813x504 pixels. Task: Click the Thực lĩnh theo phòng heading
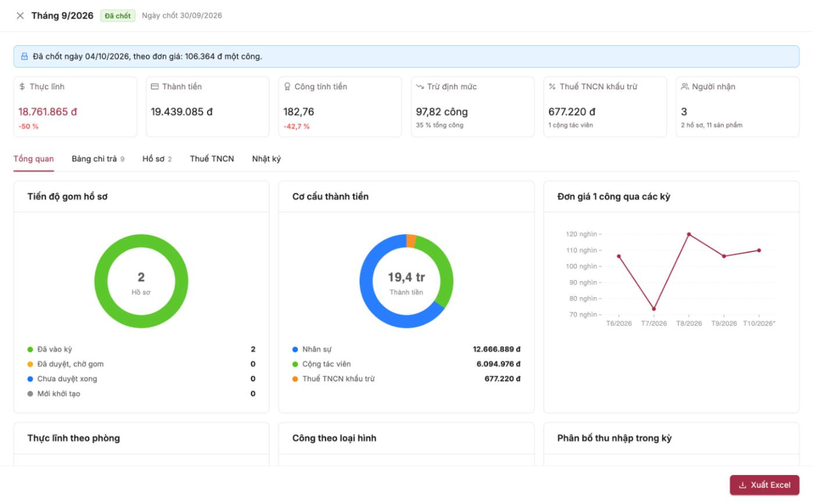tap(74, 438)
